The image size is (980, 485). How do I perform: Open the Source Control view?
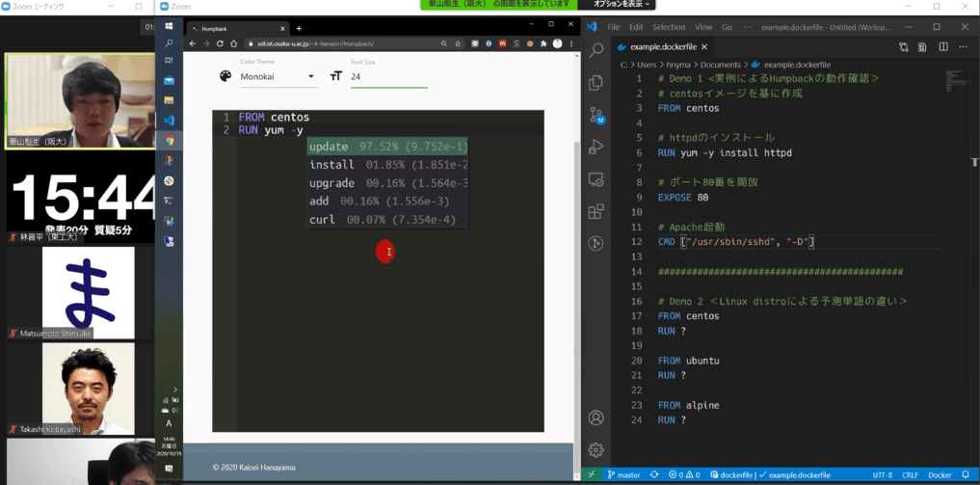596,115
